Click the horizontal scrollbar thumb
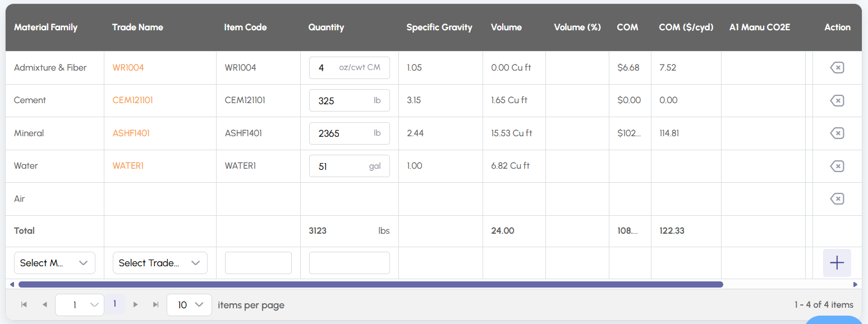The height and width of the screenshot is (324, 868). click(370, 284)
